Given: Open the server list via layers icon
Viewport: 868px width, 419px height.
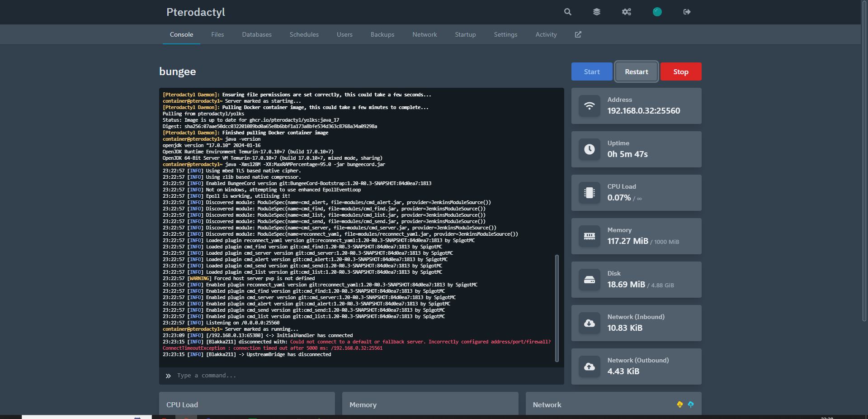Looking at the screenshot, I should point(596,12).
